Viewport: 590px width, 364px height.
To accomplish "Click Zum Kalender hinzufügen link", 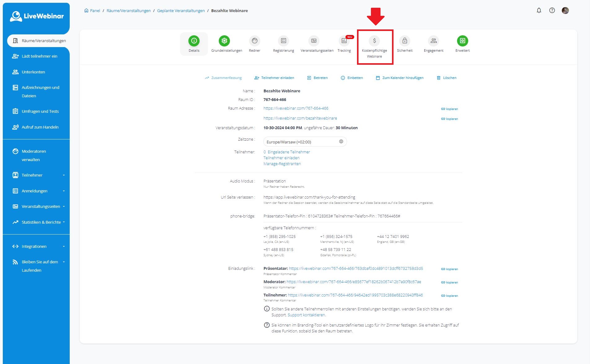I will point(399,78).
